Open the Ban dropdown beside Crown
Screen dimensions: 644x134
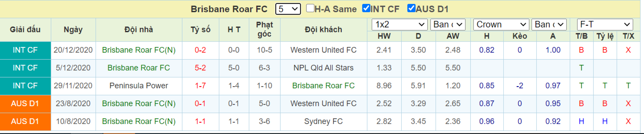549,25
